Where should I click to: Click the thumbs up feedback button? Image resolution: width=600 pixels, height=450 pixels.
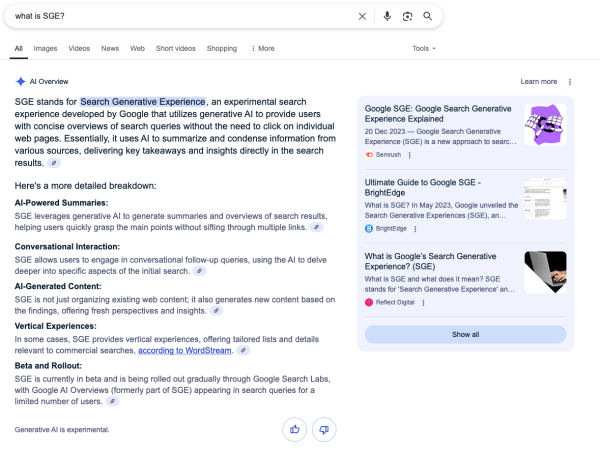(x=294, y=429)
